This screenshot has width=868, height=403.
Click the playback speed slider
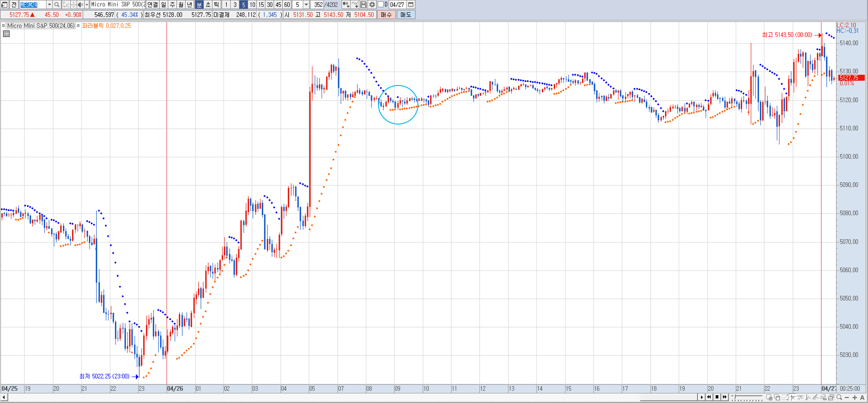pos(747,397)
